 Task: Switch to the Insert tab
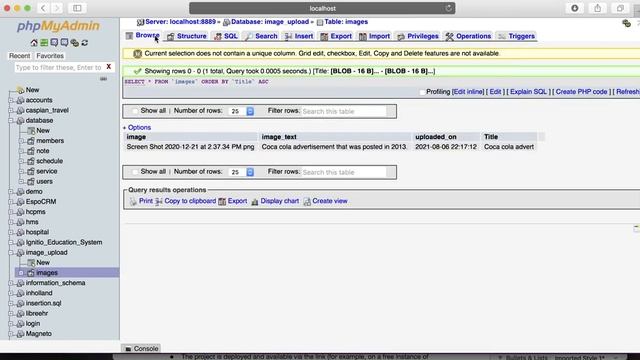point(299,36)
